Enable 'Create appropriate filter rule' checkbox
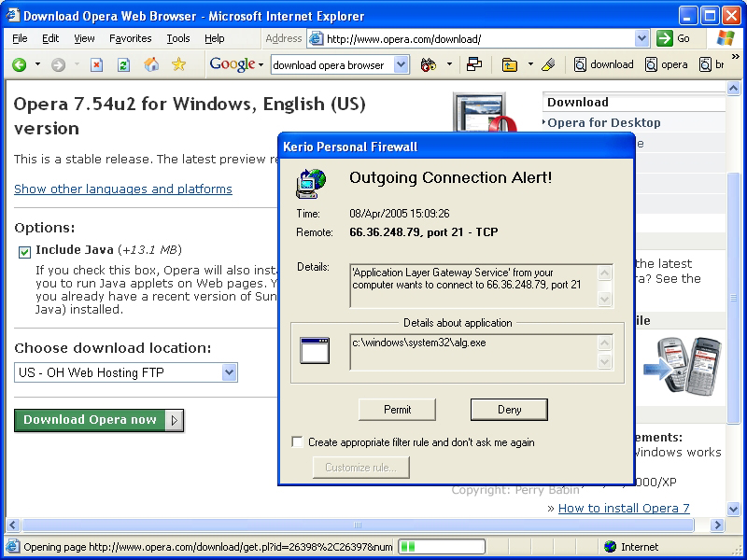The height and width of the screenshot is (560, 747). coord(297,441)
